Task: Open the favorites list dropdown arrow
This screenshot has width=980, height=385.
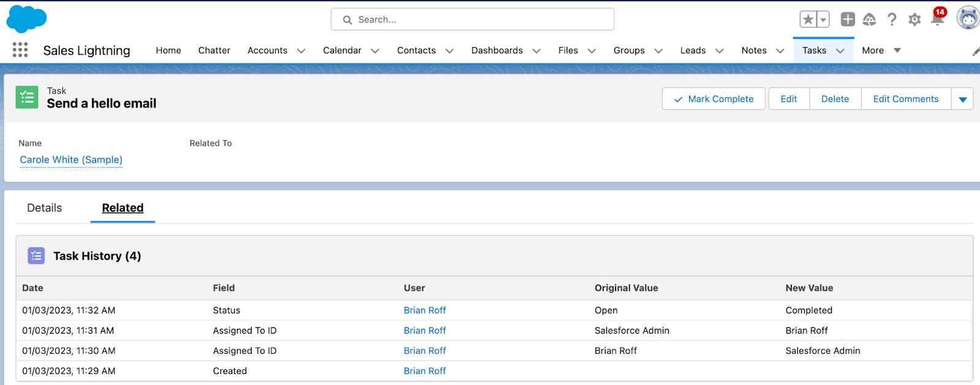Action: click(823, 20)
